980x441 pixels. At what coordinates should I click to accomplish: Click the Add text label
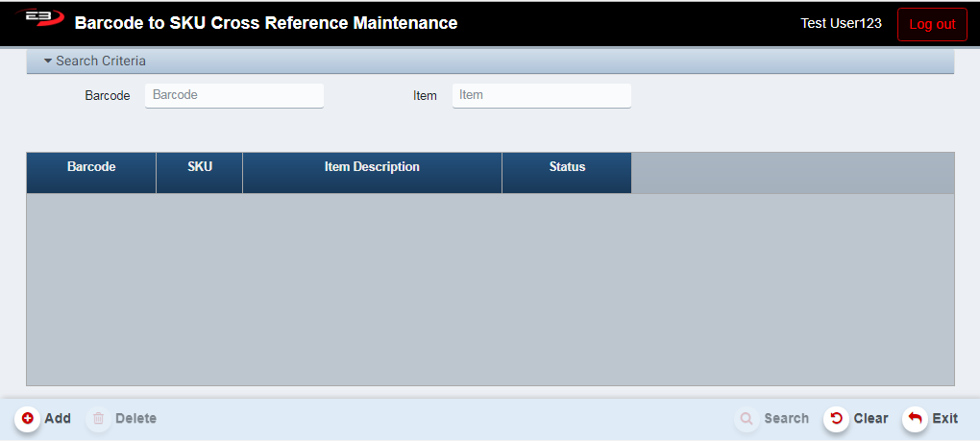(x=58, y=419)
